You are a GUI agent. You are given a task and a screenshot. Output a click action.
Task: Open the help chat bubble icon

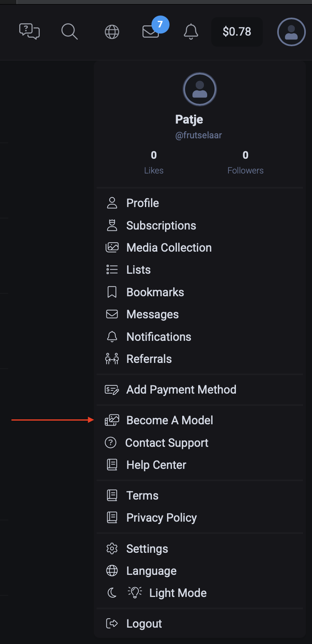pos(29,32)
